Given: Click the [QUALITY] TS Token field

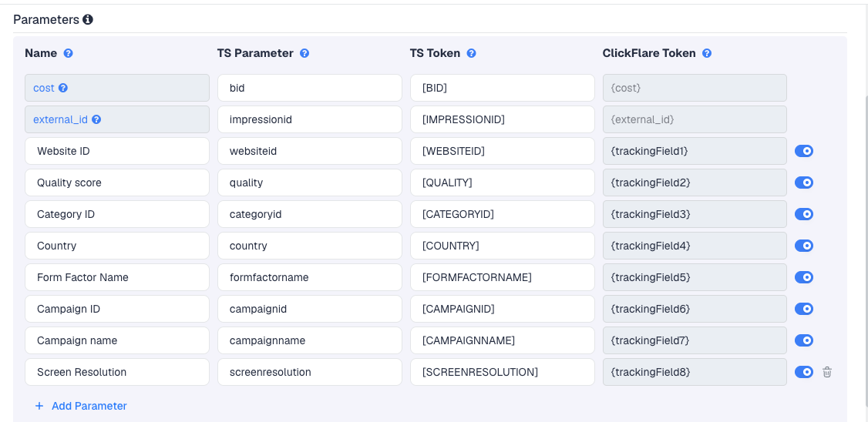Looking at the screenshot, I should coord(503,183).
